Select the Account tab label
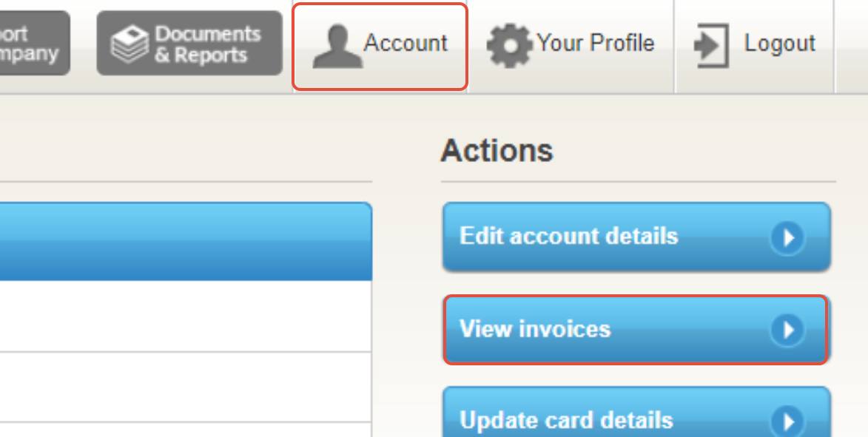This screenshot has width=868, height=437. (x=406, y=43)
